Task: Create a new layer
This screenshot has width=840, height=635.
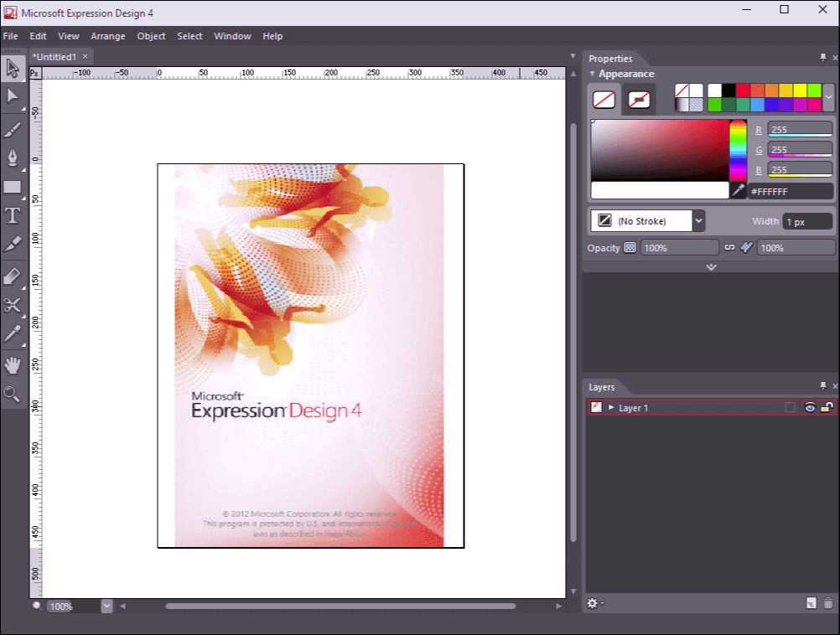Action: pos(810,603)
